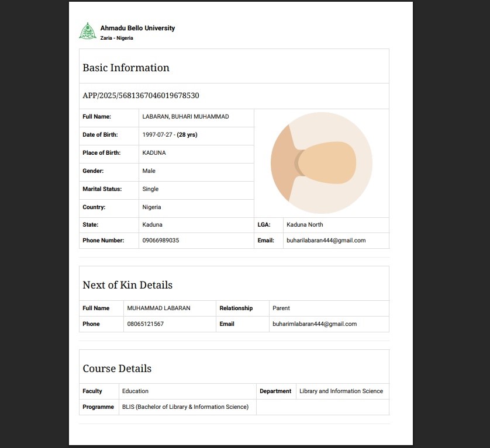The image size is (490, 448).
Task: Click the Country value Nigeria
Action: coord(151,207)
